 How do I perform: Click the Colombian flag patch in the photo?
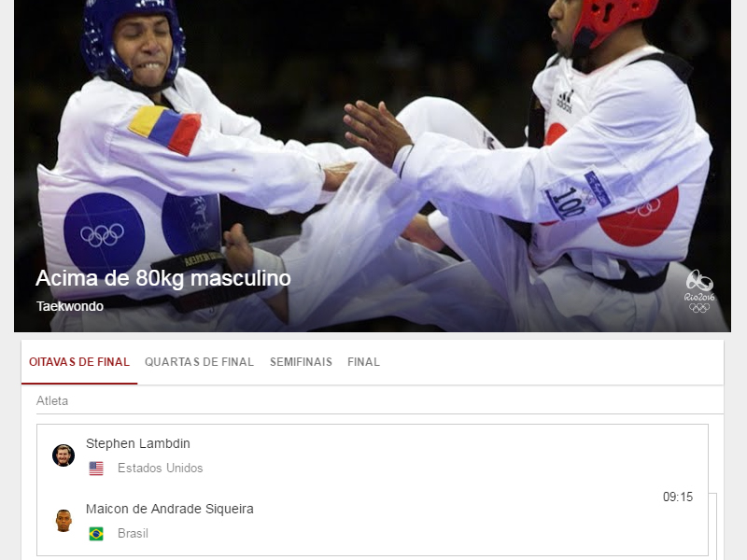(x=165, y=130)
